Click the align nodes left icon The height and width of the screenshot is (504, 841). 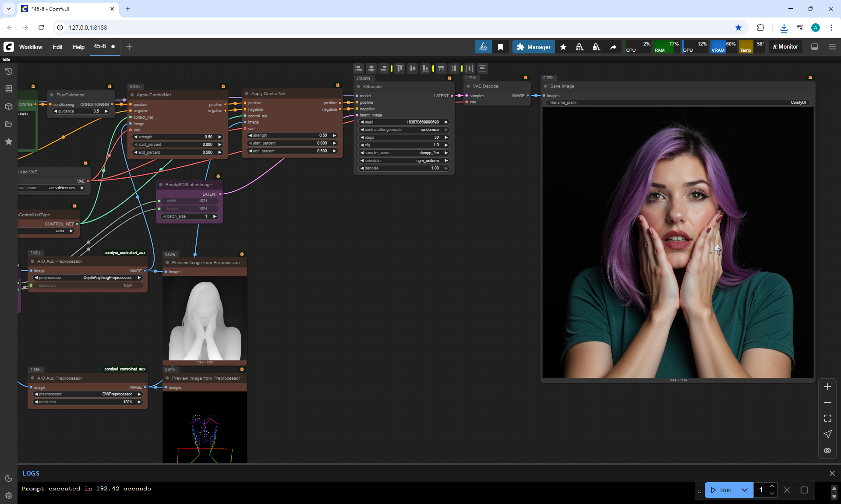[359, 68]
